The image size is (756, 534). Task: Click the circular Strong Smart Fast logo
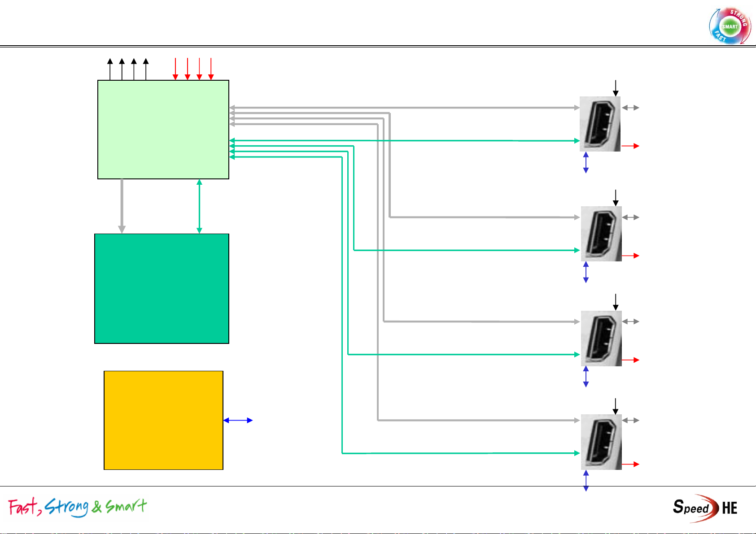point(730,26)
